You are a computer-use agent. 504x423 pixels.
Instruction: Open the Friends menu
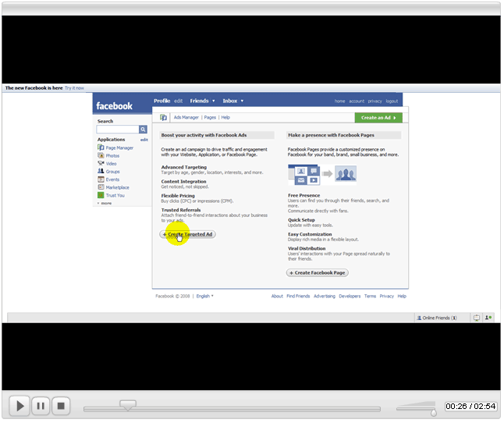point(201,101)
